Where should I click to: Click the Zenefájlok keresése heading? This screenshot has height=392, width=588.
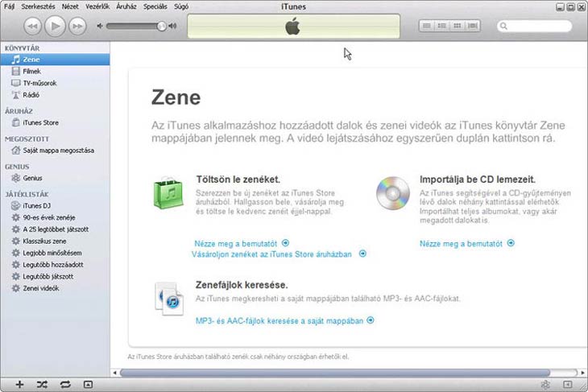click(x=242, y=285)
